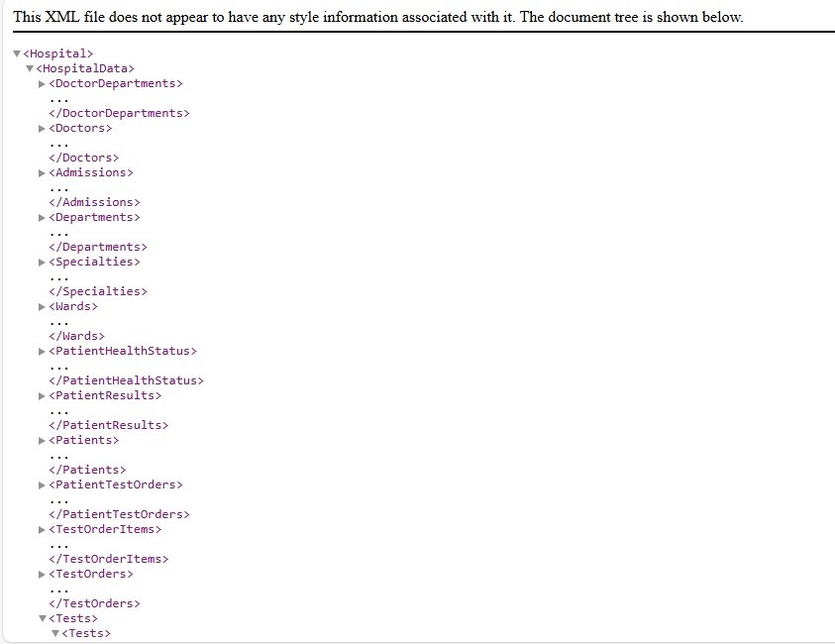Click the <Wards> opening tag
835x644 pixels.
click(x=73, y=306)
